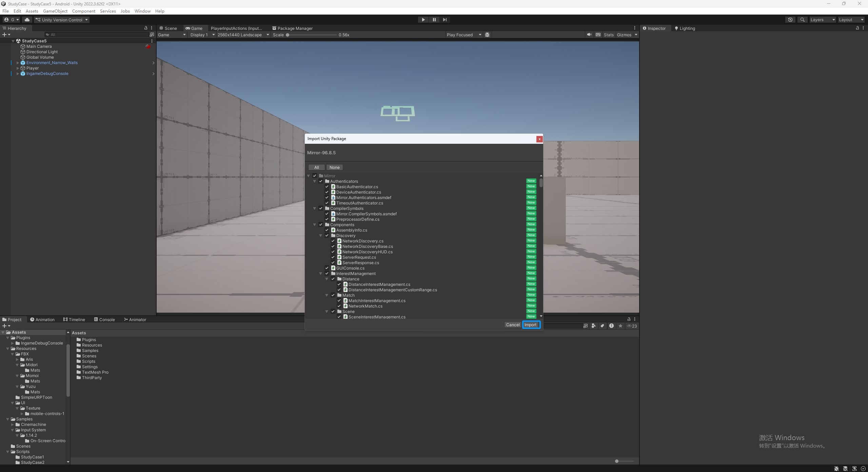This screenshot has height=472, width=868.
Task: Uncheck the NetworkDiscoveryHUD.cs checkbox
Action: click(333, 252)
